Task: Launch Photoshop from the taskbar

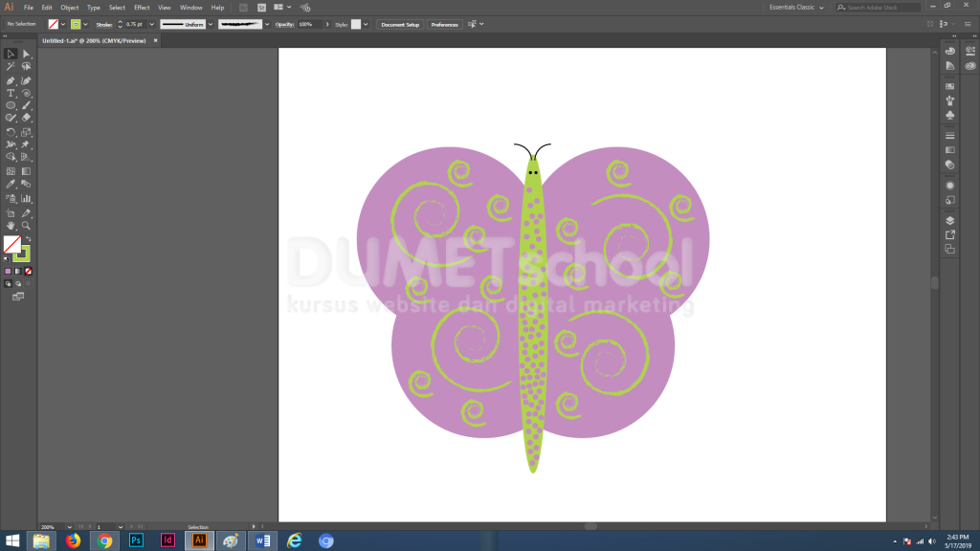Action: tap(136, 540)
